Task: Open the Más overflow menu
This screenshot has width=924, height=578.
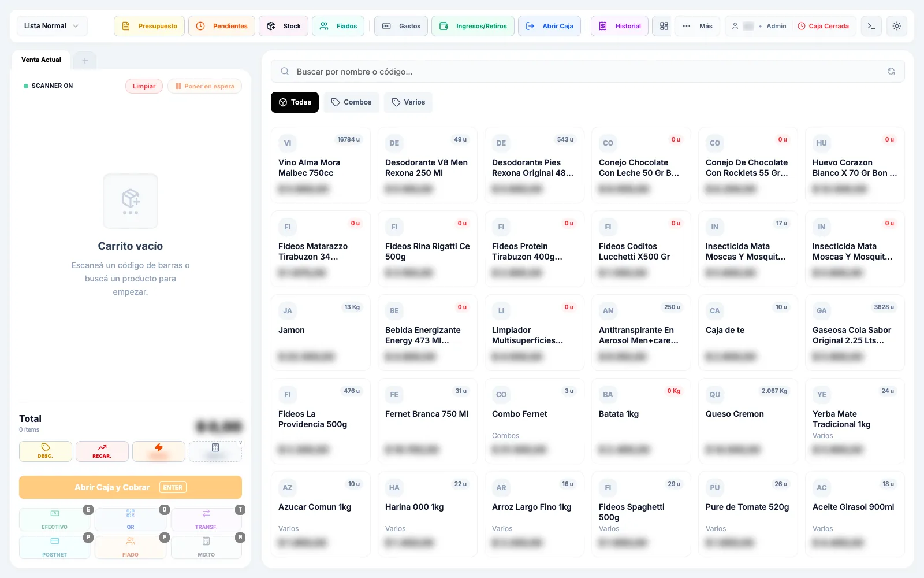Action: [698, 26]
